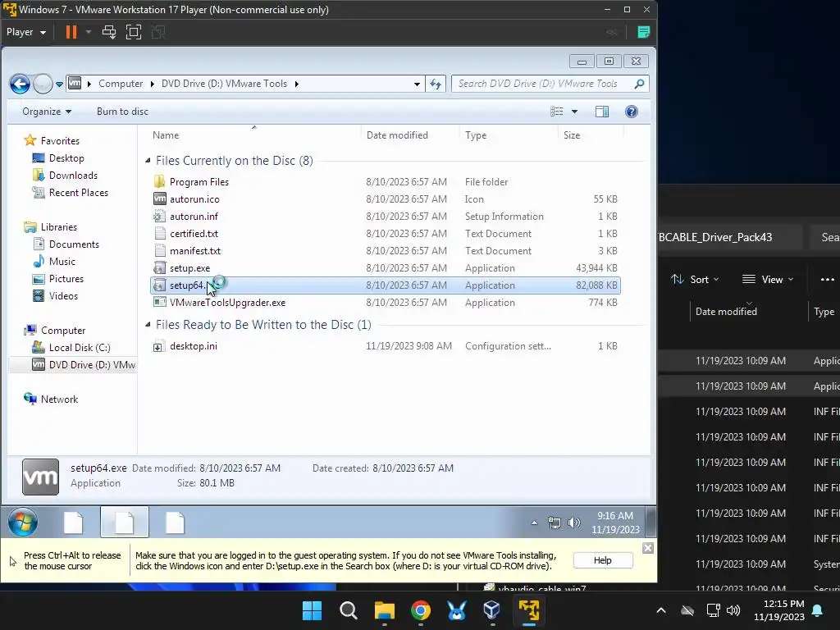
Task: Show hidden icons in Windows 7 tray
Action: 534,523
